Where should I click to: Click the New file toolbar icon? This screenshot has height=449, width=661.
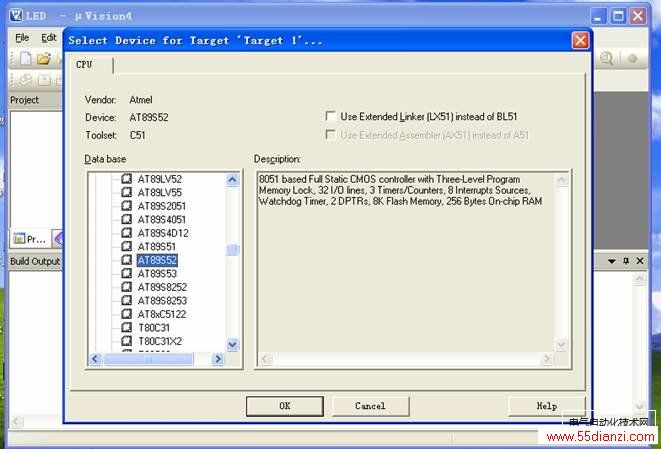(25, 58)
